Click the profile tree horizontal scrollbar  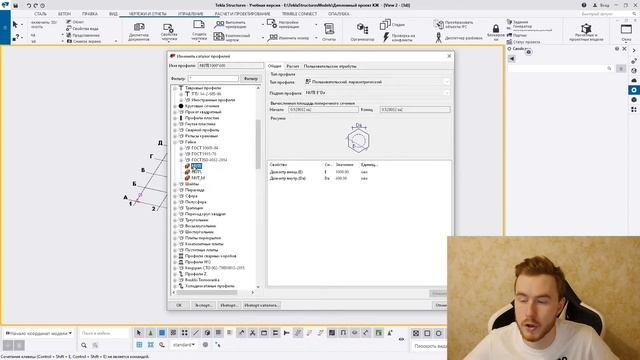pos(207,293)
